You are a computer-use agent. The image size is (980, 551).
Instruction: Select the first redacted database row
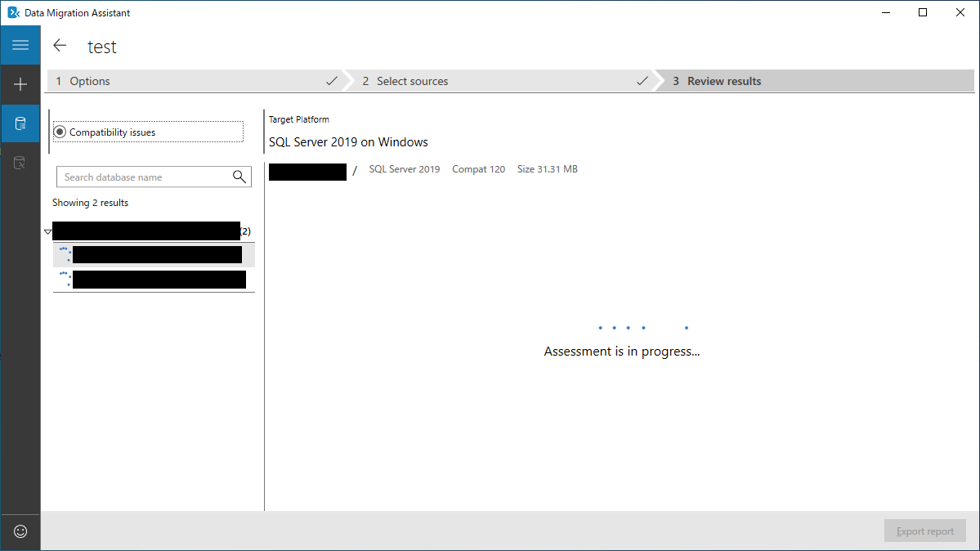154,254
